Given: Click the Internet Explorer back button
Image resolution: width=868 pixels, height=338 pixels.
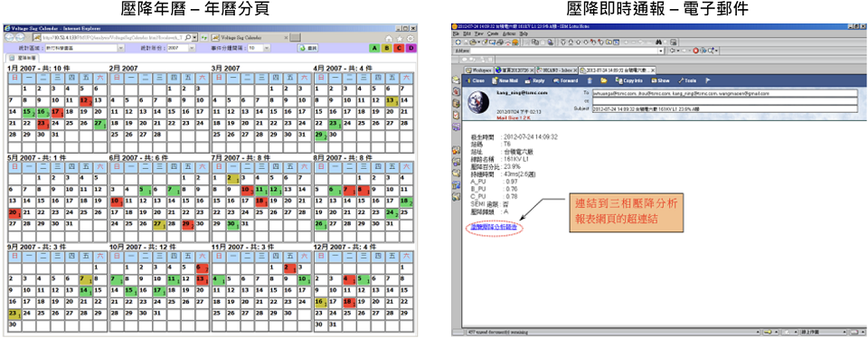Looking at the screenshot, I should (x=9, y=38).
